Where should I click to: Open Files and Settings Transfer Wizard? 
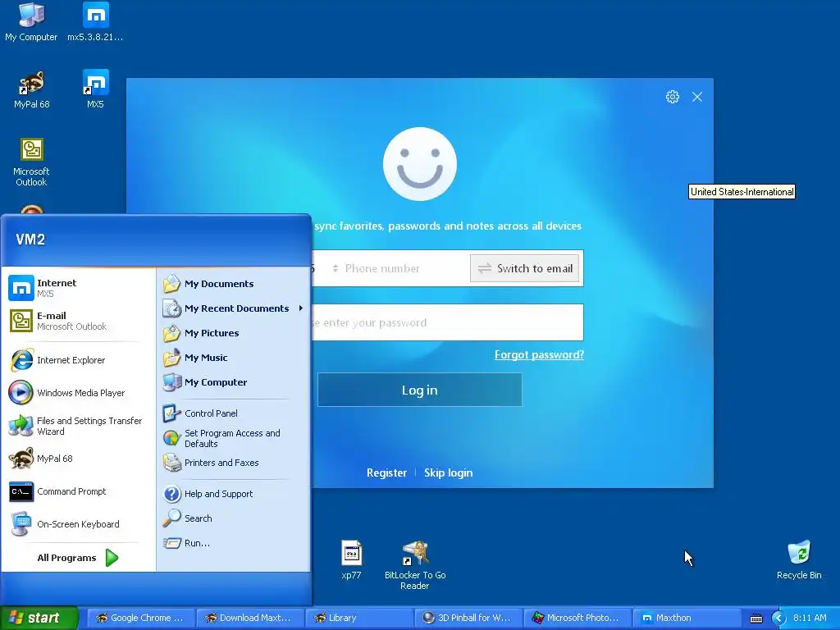(x=80, y=426)
